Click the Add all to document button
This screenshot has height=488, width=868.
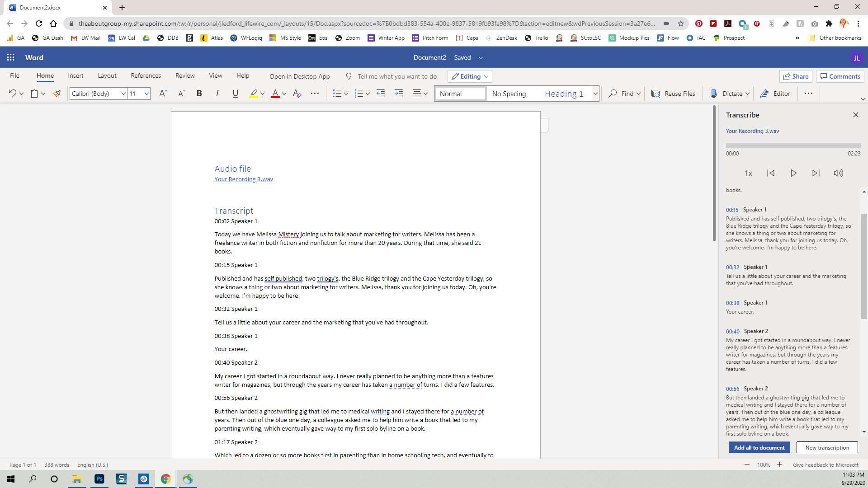[x=759, y=447]
